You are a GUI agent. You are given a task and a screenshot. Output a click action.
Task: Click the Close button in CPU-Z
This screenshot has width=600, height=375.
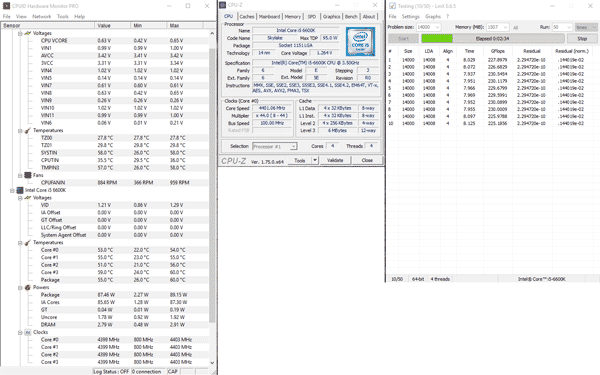[367, 160]
